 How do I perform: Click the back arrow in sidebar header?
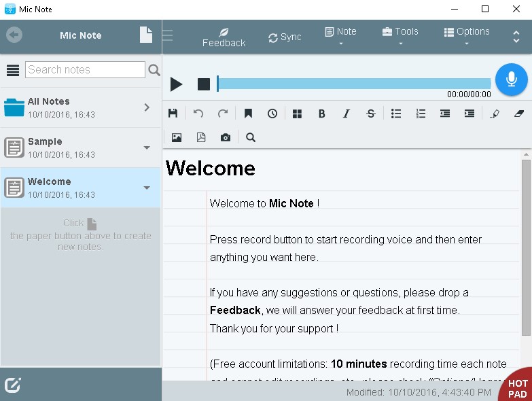click(x=14, y=35)
